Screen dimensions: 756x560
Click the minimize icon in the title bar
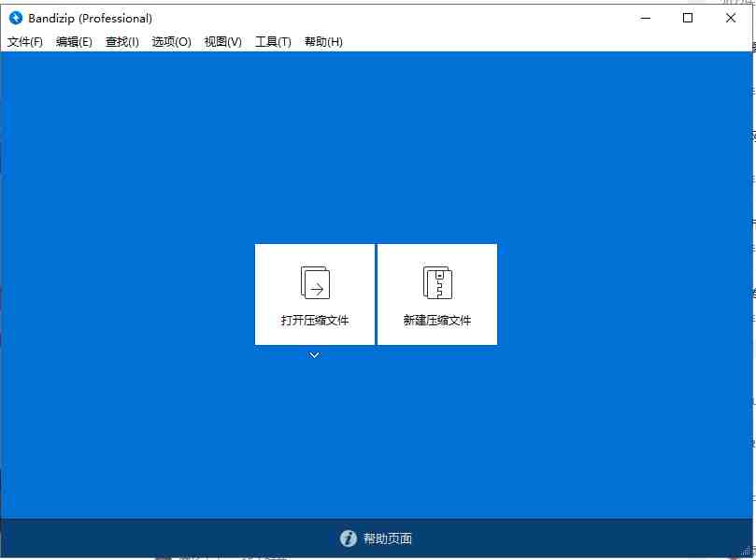pyautogui.click(x=645, y=17)
